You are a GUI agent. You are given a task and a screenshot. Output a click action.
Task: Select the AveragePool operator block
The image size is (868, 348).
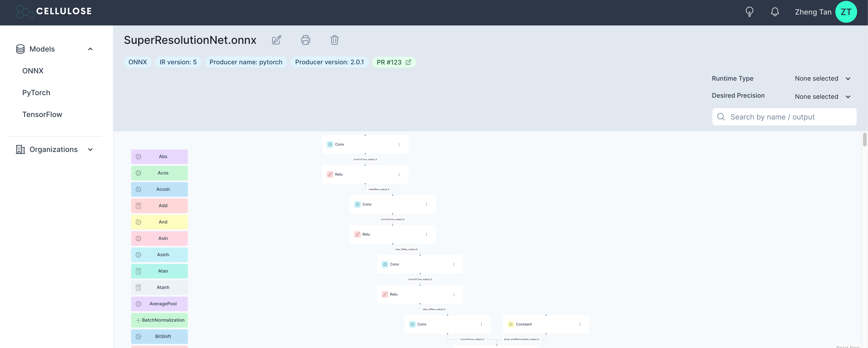pos(159,304)
